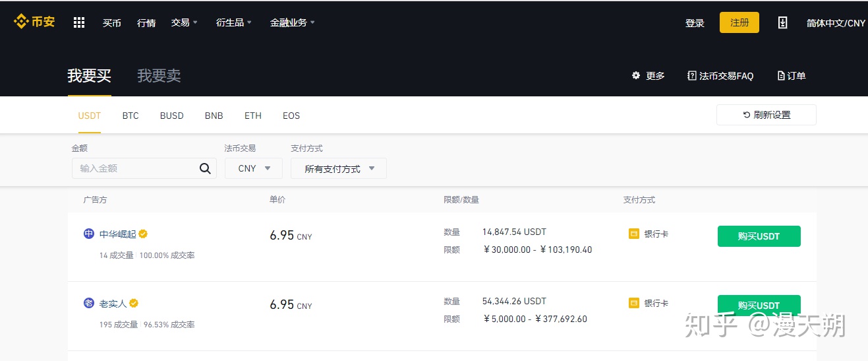This screenshot has width=868, height=361.
Task: Select the ETH coin tab
Action: pos(253,115)
